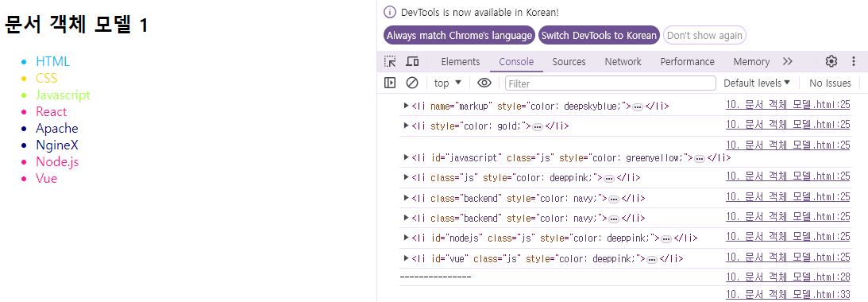Open the Memory tab

[x=751, y=61]
